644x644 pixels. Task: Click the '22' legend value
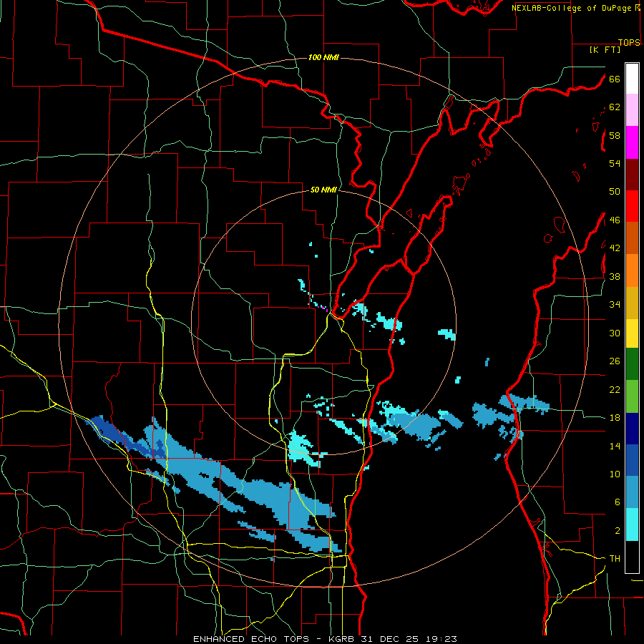point(615,390)
